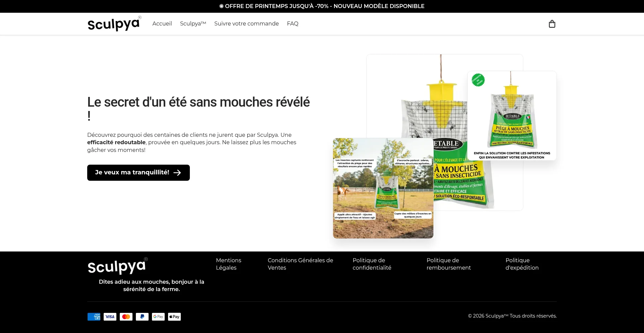Click the Sculpya footer logo

(117, 266)
